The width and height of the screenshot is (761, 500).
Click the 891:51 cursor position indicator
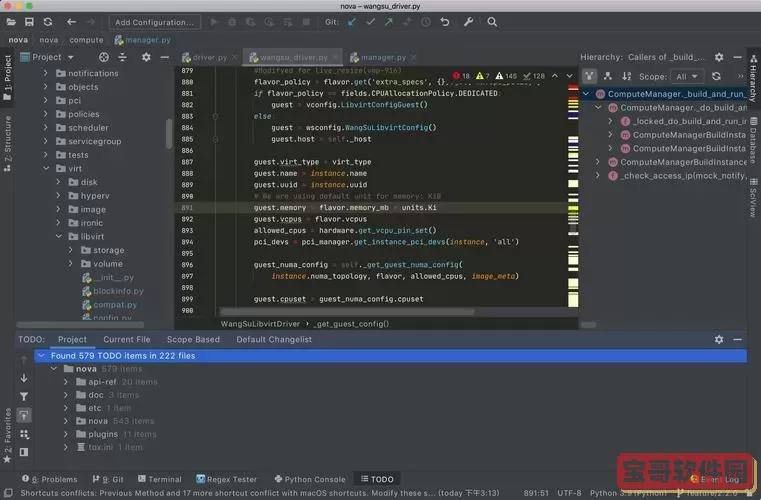pyautogui.click(x=536, y=493)
